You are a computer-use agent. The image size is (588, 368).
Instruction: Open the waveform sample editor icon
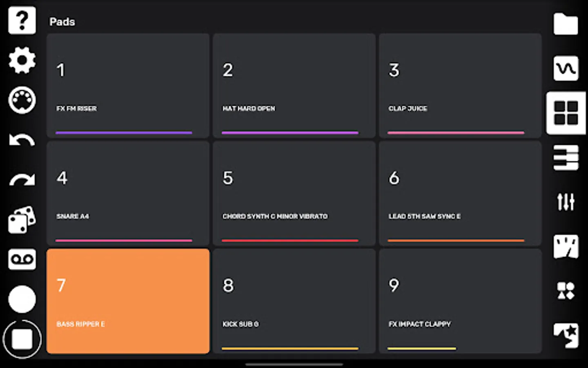point(566,68)
